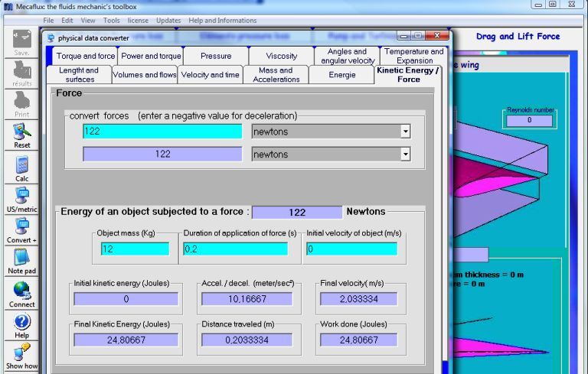The height and width of the screenshot is (374, 588).
Task: Click the Accel. / decel. result field
Action: tap(247, 299)
